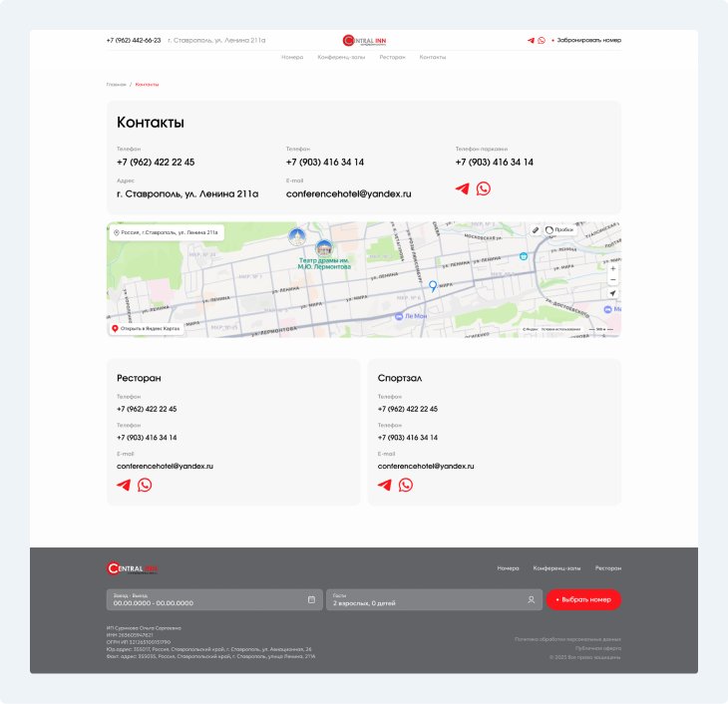Click header address г. Ставрополь, ул. Ленина 211а

click(216, 41)
